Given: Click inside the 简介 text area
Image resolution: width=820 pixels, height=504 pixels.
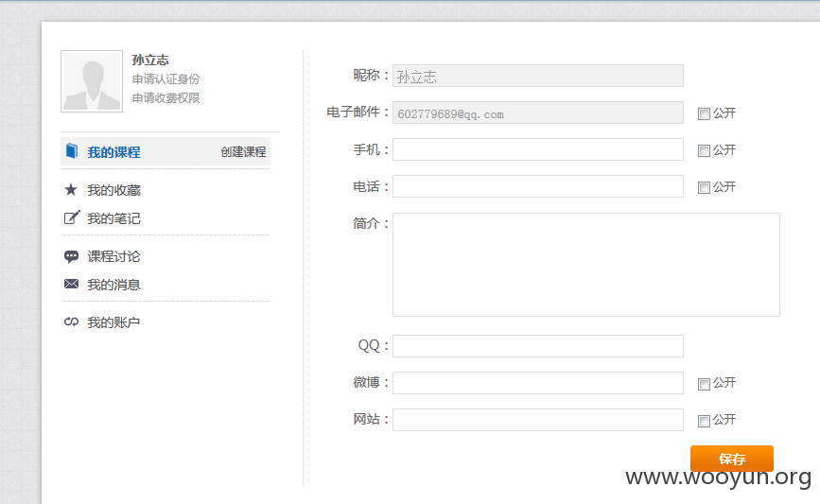Looking at the screenshot, I should pyautogui.click(x=586, y=265).
